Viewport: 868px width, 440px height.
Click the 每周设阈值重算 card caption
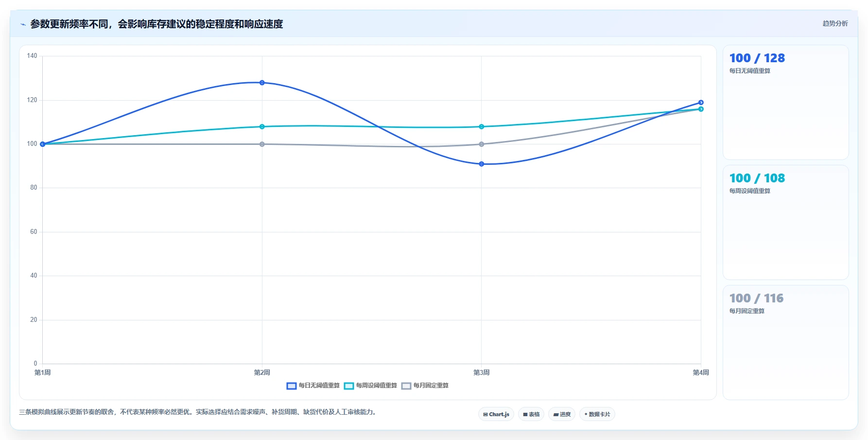pos(750,191)
